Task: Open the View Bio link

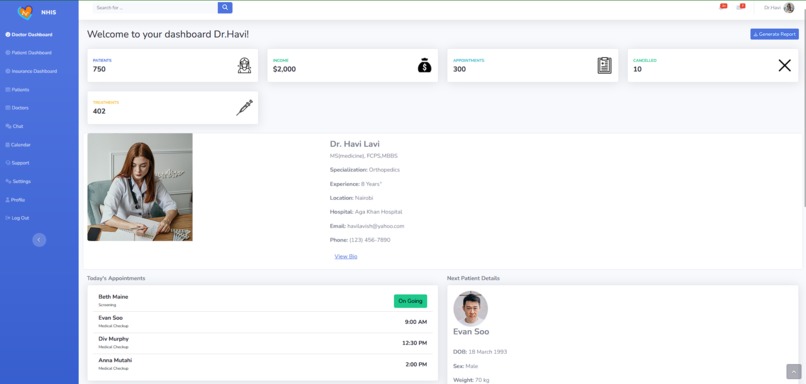Action: tap(345, 257)
